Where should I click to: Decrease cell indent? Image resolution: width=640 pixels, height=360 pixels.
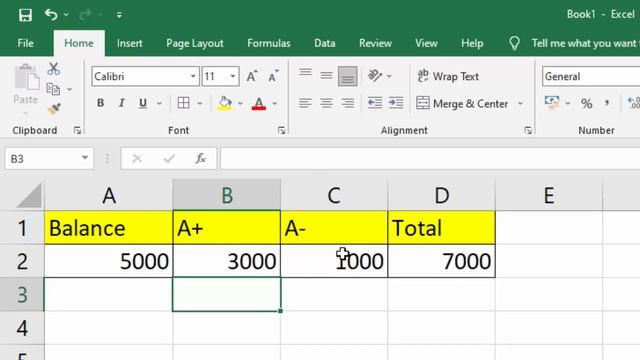coord(375,103)
